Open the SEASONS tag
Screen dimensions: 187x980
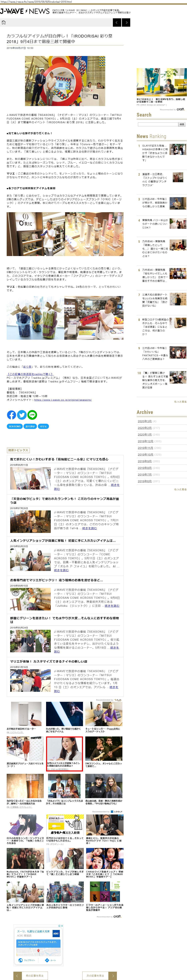pos(15,426)
